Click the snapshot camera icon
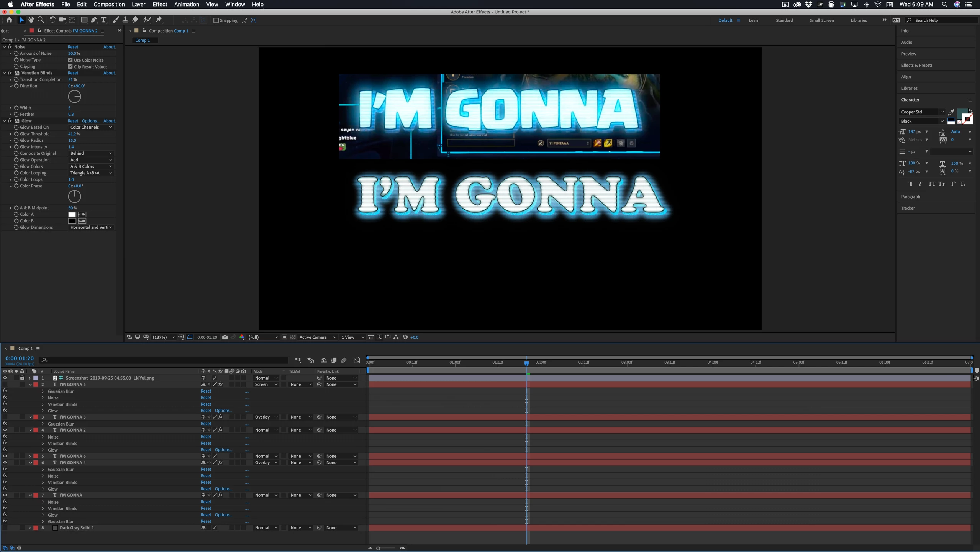980x552 pixels. [x=225, y=337]
